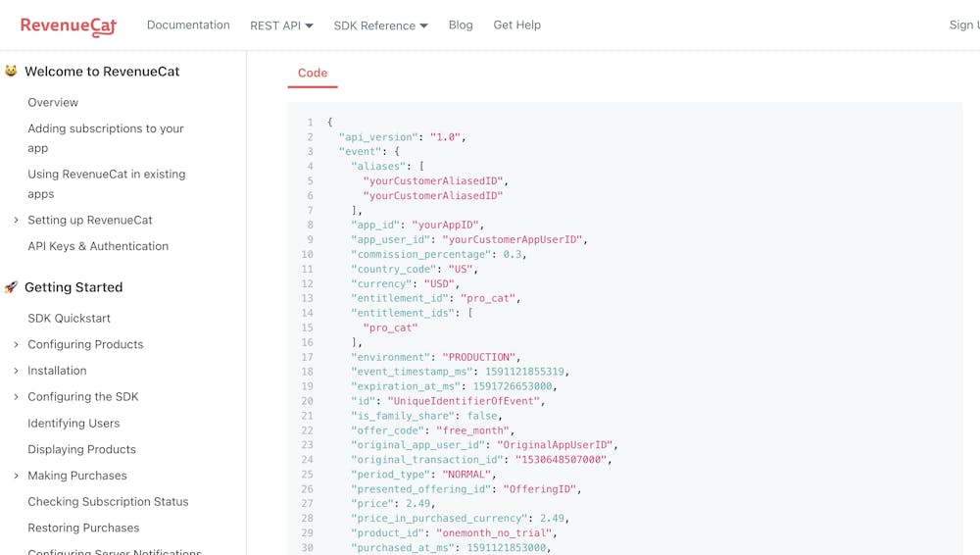The height and width of the screenshot is (555, 980).
Task: Open the SDK Reference dropdown menu
Action: point(380,25)
